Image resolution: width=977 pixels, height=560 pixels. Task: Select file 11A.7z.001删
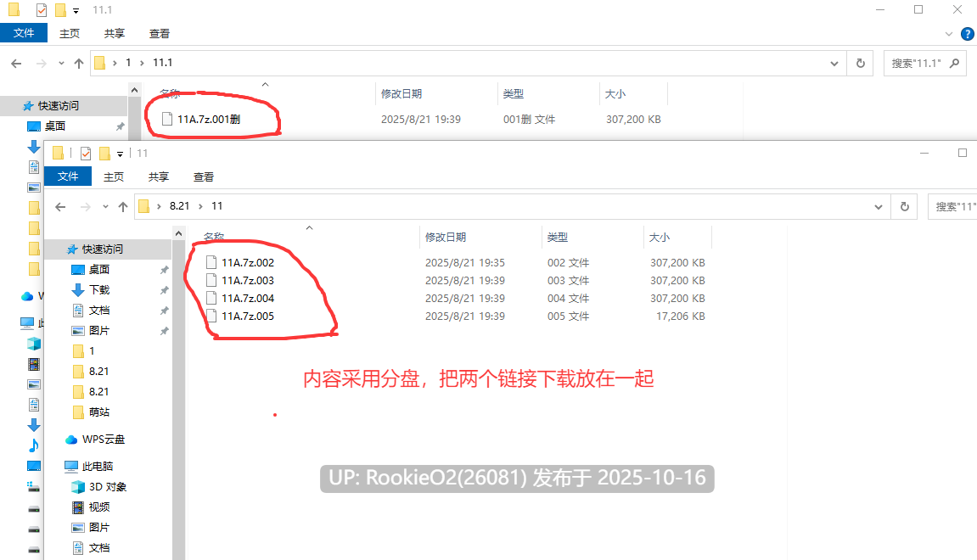click(209, 119)
